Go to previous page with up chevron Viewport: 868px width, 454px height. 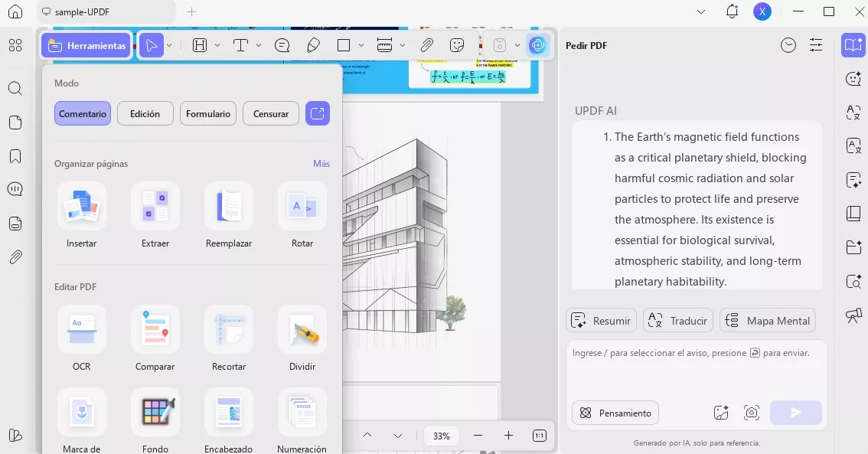coord(367,436)
